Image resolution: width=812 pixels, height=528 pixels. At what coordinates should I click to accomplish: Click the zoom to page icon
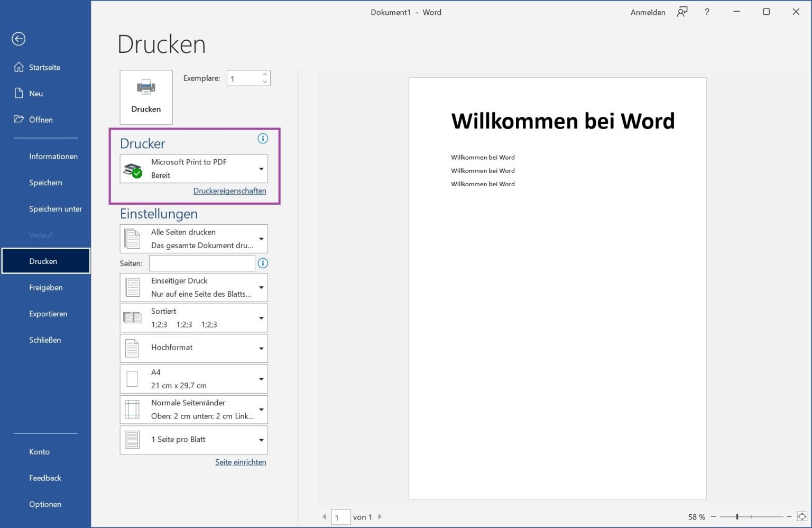point(801,517)
